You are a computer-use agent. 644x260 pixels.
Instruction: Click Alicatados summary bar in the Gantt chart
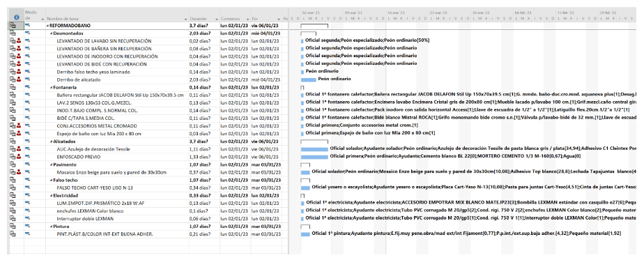click(314, 142)
